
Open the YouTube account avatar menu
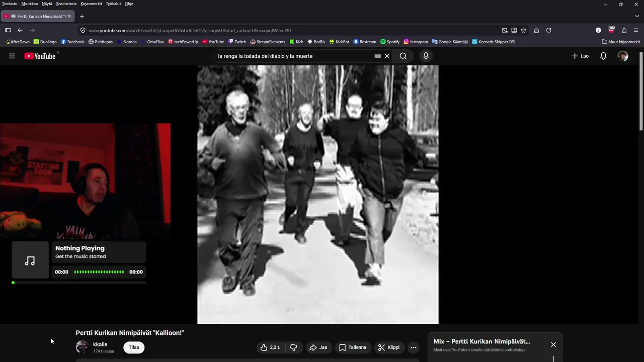pyautogui.click(x=623, y=56)
